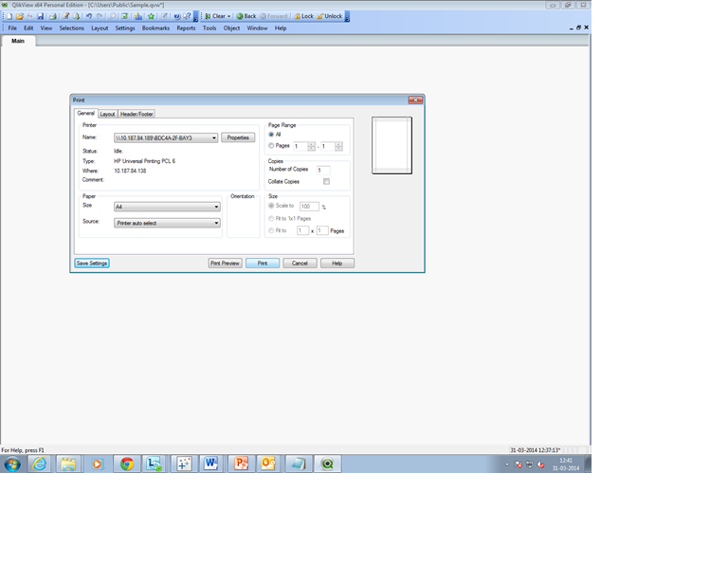Click the Context Help pointer icon
Image resolution: width=728 pixels, height=582 pixels.
coord(187,16)
